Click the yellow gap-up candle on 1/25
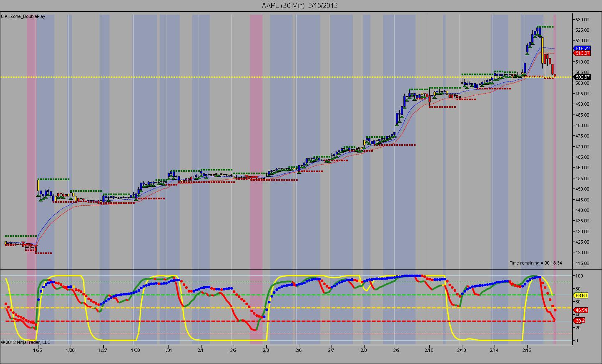 click(38, 185)
